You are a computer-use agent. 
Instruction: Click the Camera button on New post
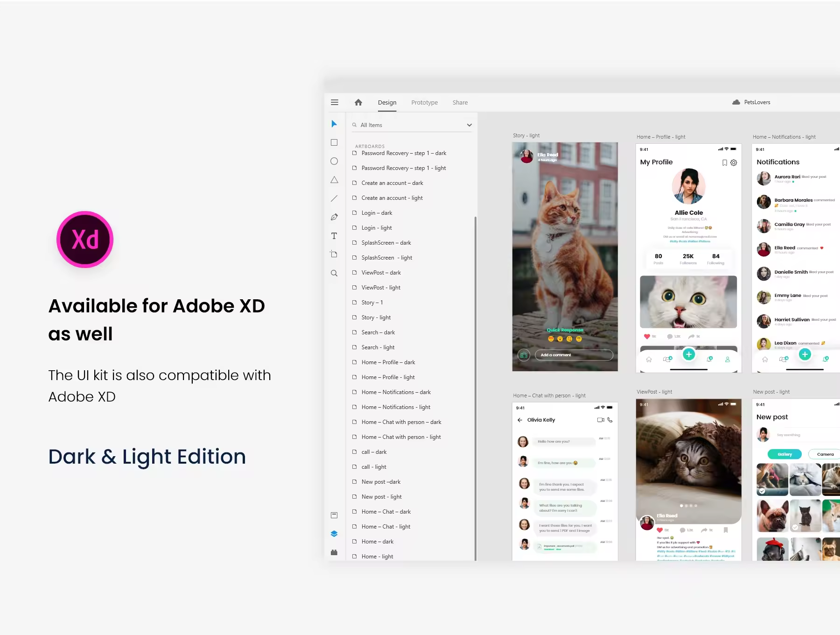click(825, 454)
